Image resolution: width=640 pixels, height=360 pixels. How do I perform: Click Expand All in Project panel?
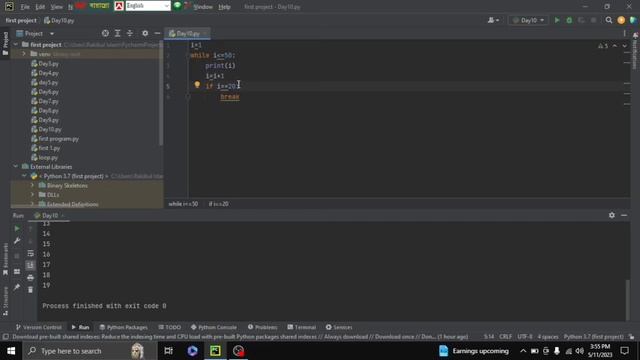(x=118, y=33)
